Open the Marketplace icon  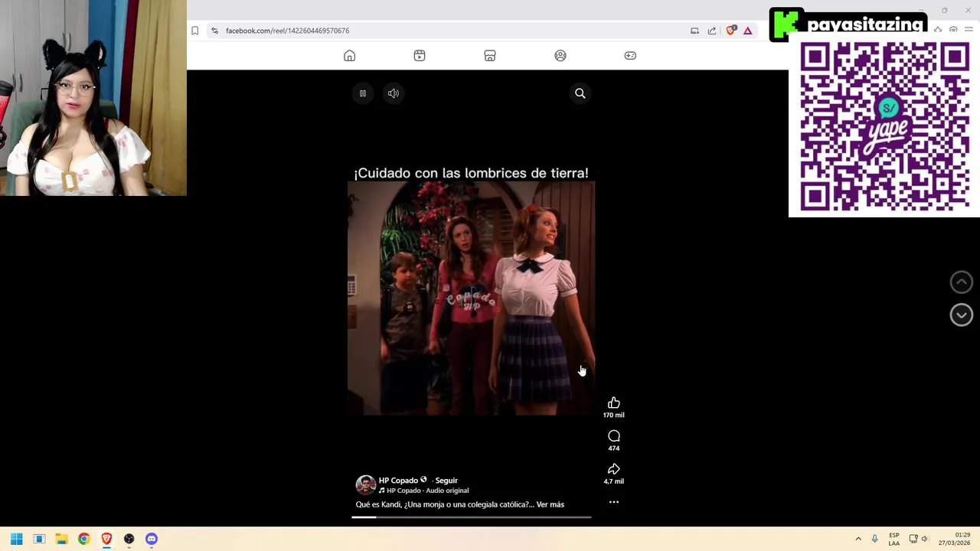[490, 56]
